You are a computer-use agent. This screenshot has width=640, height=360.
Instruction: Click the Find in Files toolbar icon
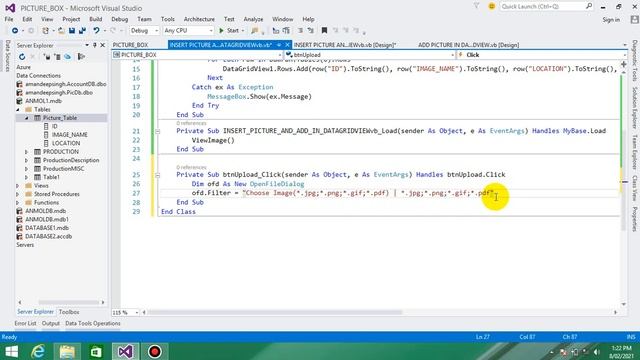coord(255,31)
